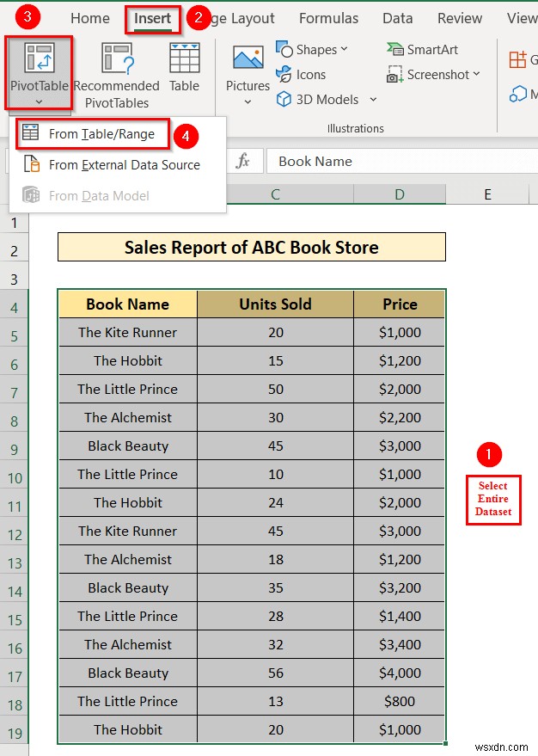Click the Book Name header cell
The height and width of the screenshot is (756, 538).
coord(128,304)
